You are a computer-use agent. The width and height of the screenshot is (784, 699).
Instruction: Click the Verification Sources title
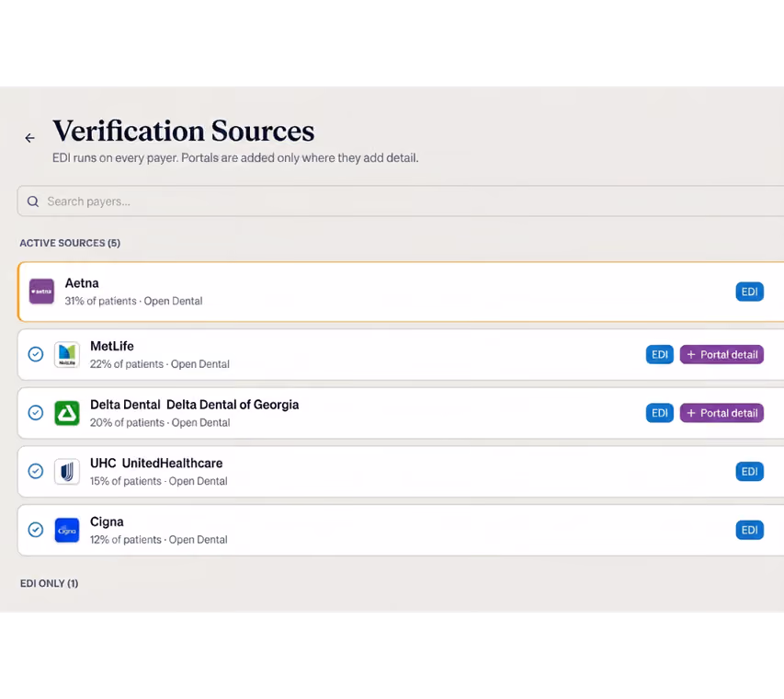coord(184,132)
